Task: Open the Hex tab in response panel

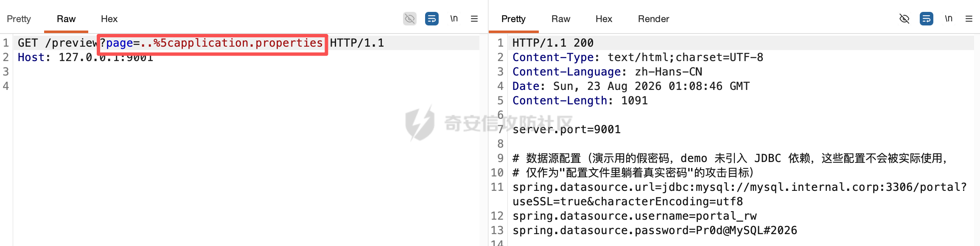Action: tap(604, 19)
